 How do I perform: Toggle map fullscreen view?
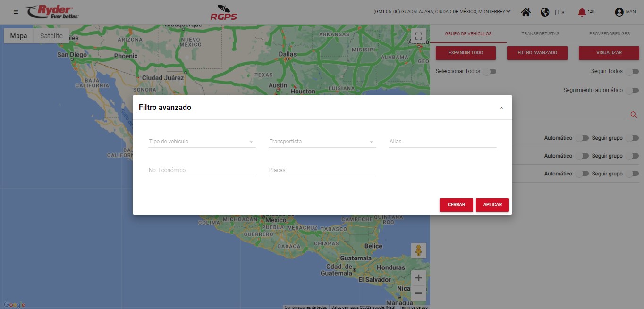click(418, 36)
